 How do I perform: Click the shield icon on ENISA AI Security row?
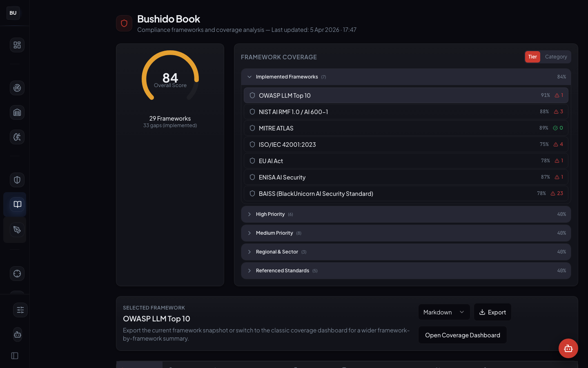[252, 177]
